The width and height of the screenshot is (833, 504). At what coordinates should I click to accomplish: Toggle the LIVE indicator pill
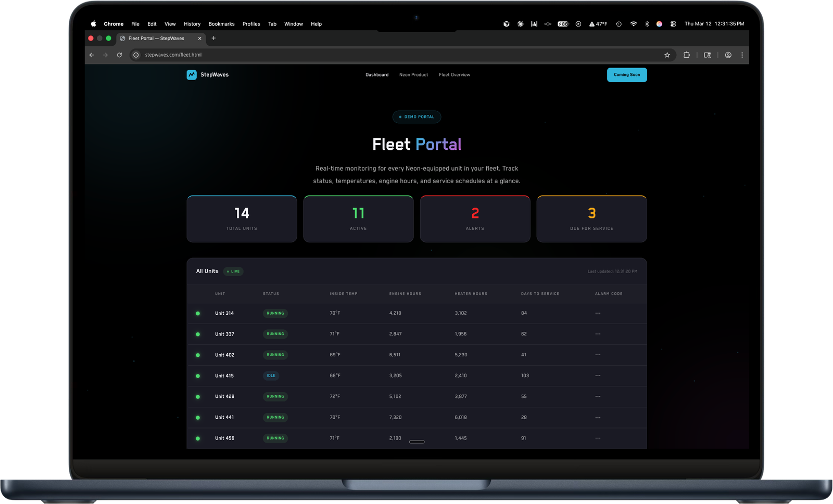click(233, 271)
